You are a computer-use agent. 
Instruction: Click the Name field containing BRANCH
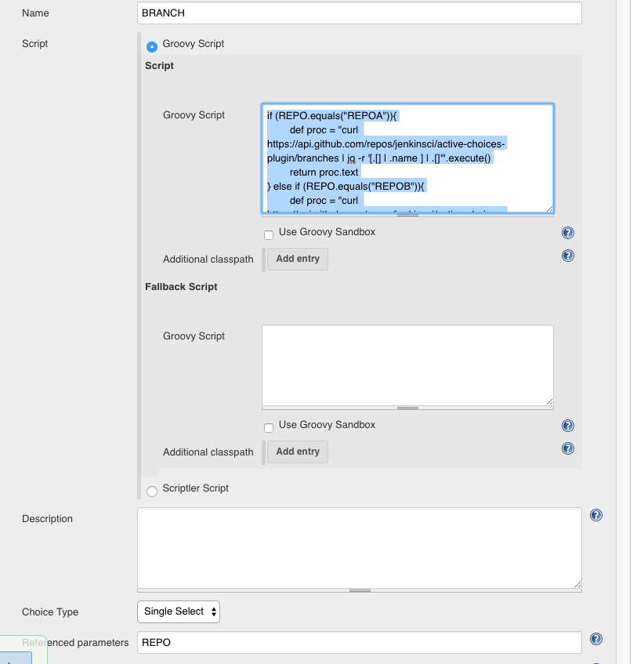pyautogui.click(x=359, y=13)
